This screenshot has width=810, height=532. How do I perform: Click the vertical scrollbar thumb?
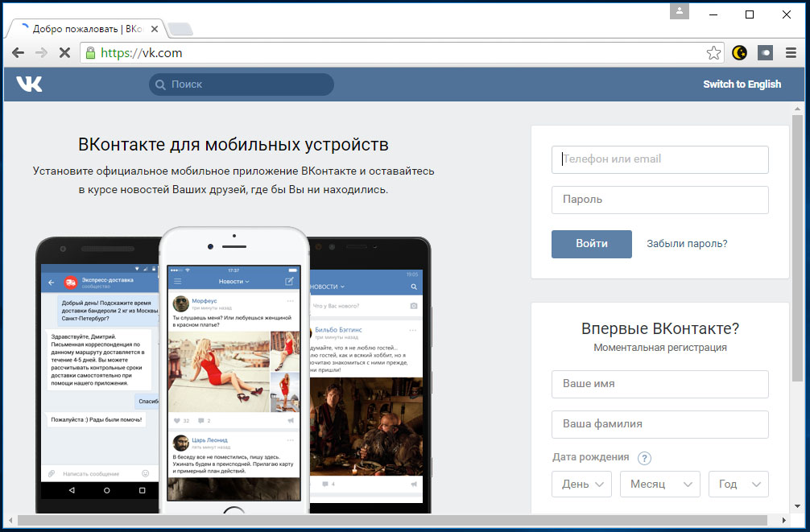point(798,249)
